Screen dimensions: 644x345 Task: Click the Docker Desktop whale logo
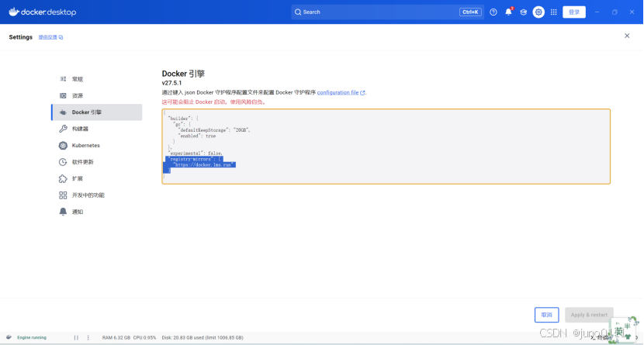click(43, 12)
